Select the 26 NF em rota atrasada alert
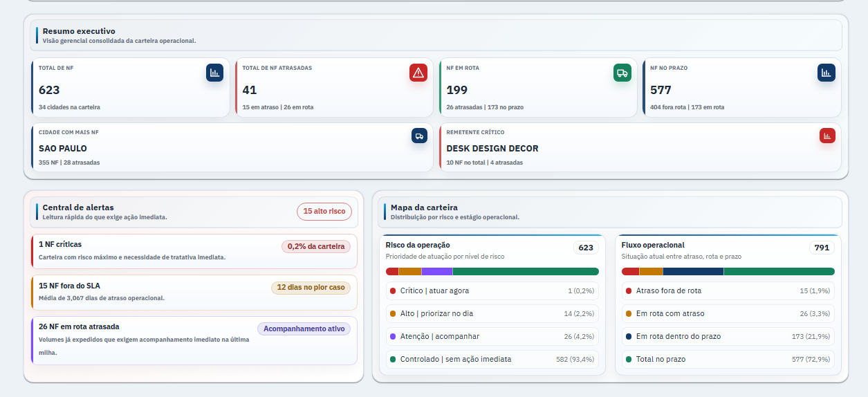Viewport: 868px width, 397px height. [x=194, y=340]
